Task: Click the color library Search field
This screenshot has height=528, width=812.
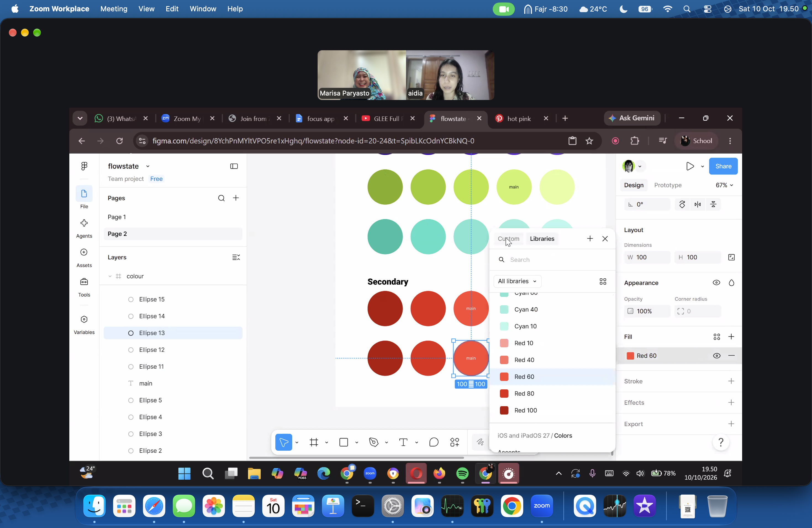Action: (x=552, y=260)
